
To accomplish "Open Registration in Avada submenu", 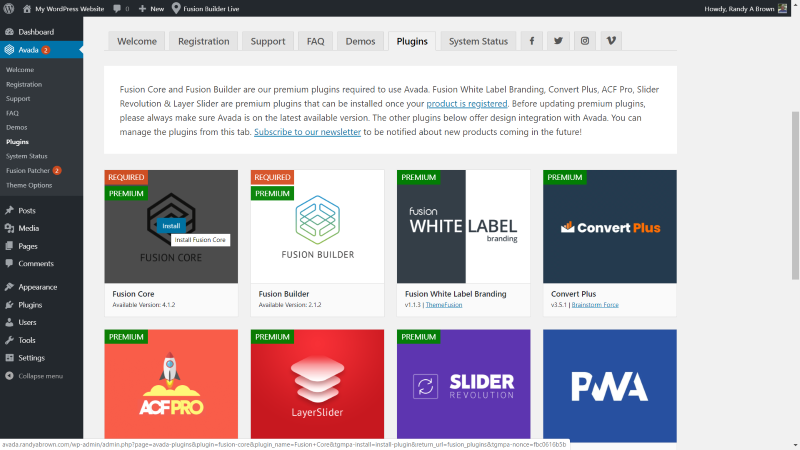I will [x=24, y=84].
